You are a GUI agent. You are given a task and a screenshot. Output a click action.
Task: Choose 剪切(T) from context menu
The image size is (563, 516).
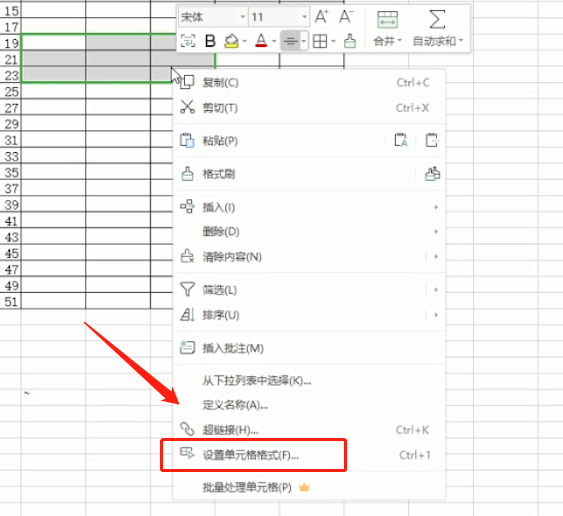pyautogui.click(x=309, y=108)
